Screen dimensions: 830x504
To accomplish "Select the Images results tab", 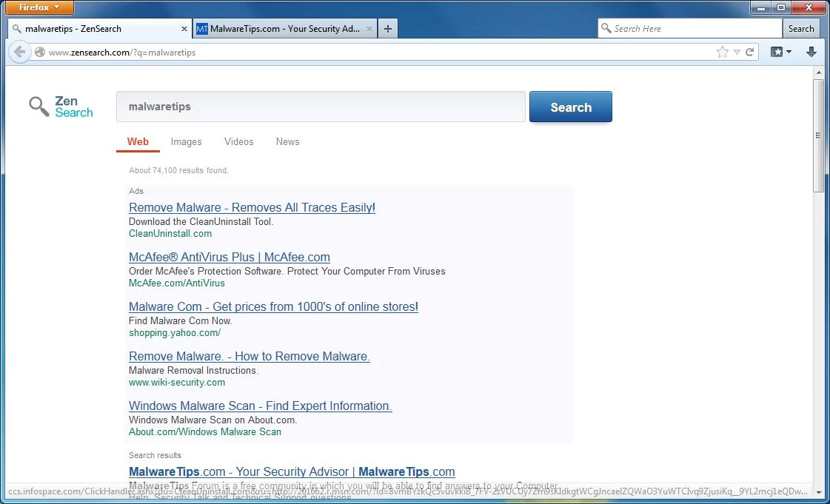I will [x=187, y=142].
